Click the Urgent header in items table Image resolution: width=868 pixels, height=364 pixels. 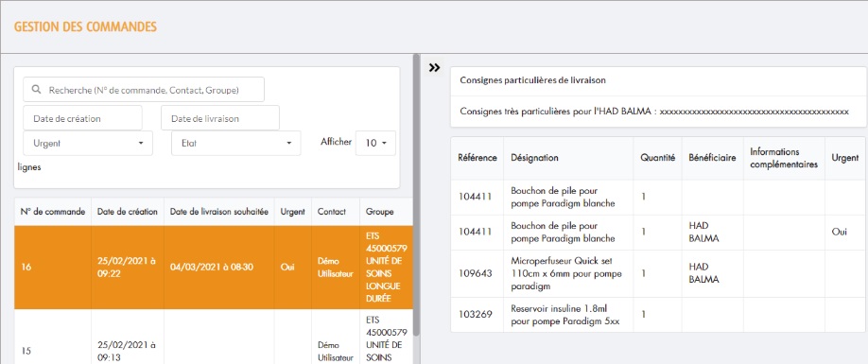(x=844, y=158)
